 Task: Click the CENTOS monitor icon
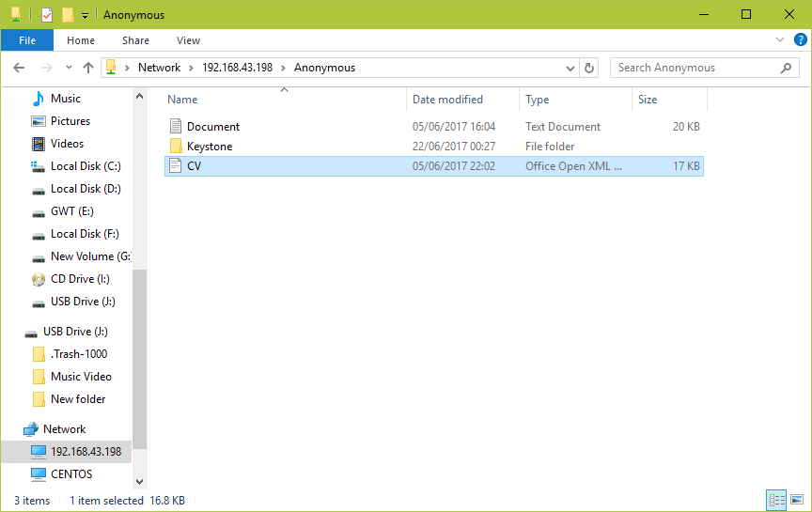[x=39, y=474]
